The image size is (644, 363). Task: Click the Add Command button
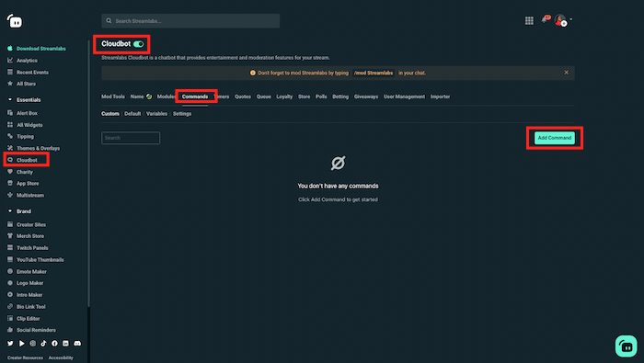coord(555,138)
